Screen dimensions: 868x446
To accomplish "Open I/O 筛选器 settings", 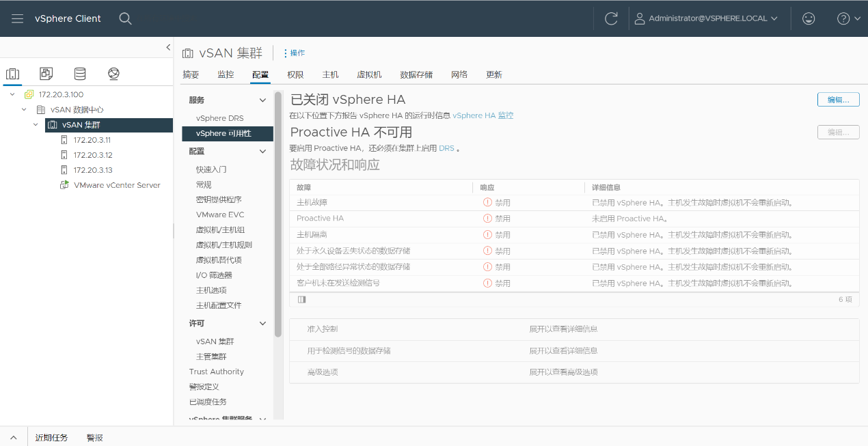I will pyautogui.click(x=214, y=275).
